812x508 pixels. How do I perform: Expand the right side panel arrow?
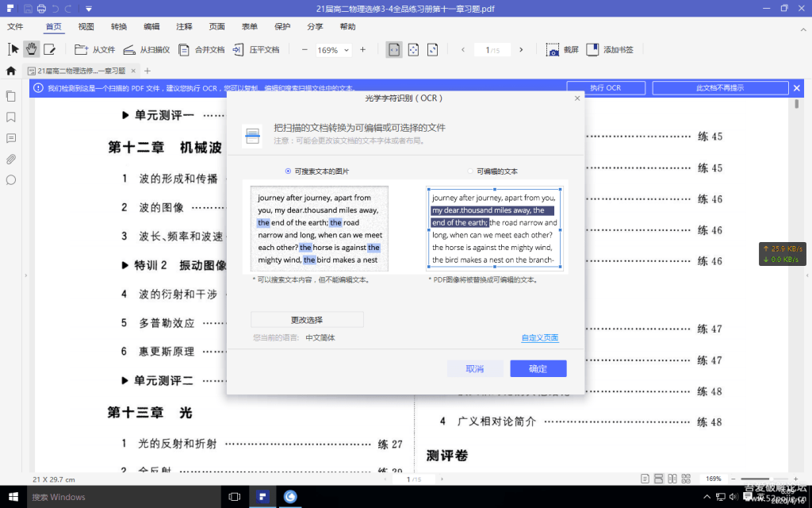[808, 275]
